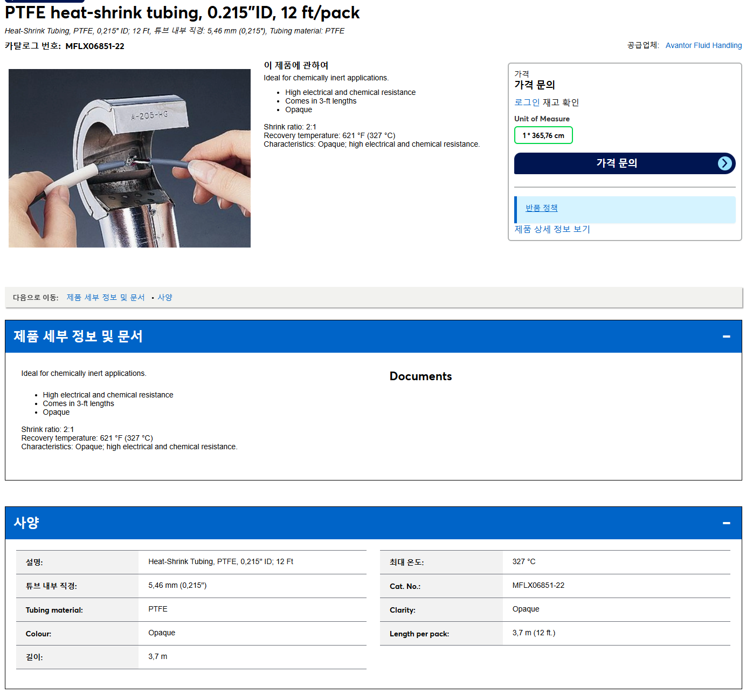
Task: Click the Documents heading
Action: point(420,376)
